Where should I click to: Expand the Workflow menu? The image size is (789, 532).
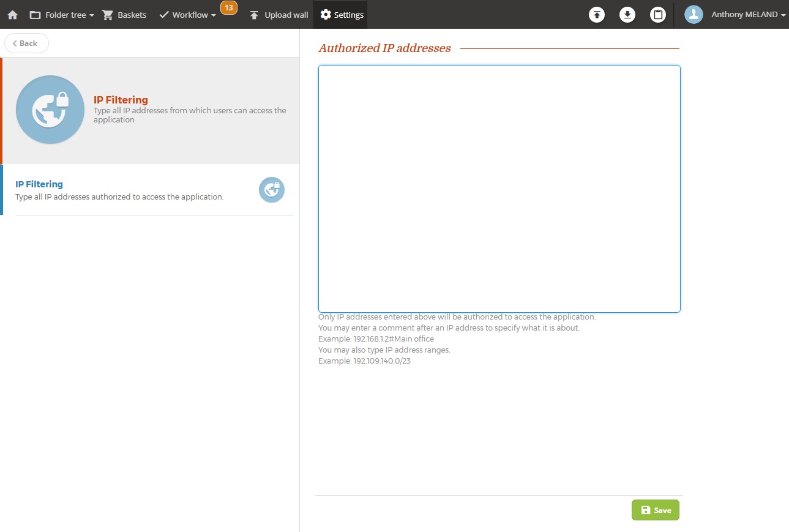188,15
